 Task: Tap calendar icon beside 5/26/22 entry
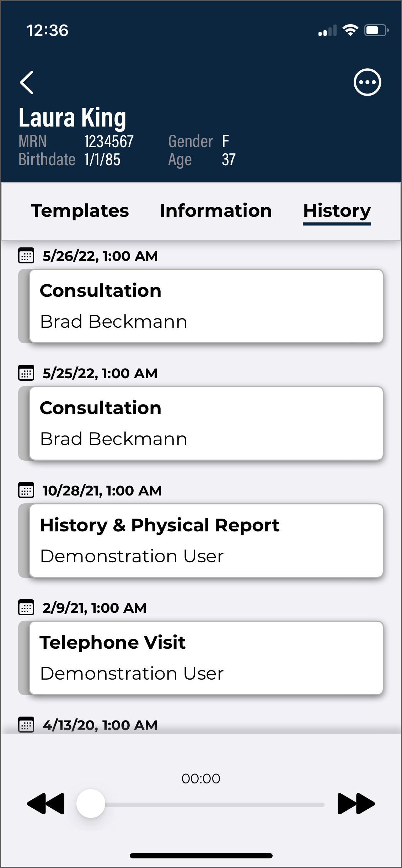[x=26, y=256]
